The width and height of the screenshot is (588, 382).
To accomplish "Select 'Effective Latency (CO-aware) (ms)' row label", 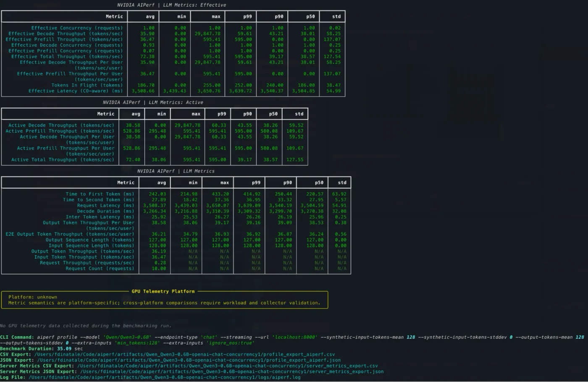I will 76,91.
